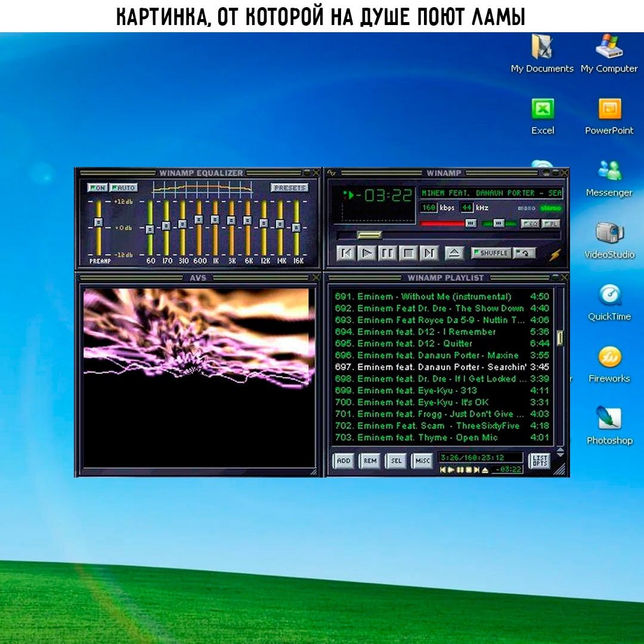The width and height of the screenshot is (644, 644).
Task: Enable the equalizer AUTO button
Action: tap(123, 188)
